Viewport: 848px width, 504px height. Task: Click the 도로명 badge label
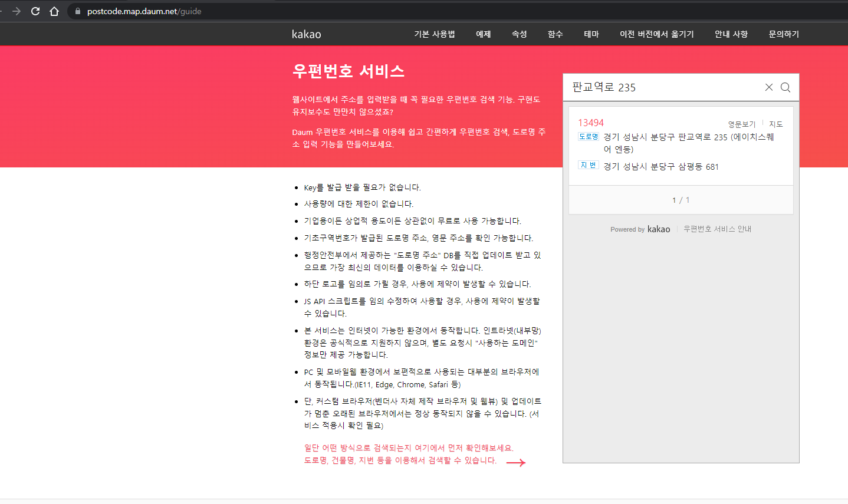tap(589, 137)
